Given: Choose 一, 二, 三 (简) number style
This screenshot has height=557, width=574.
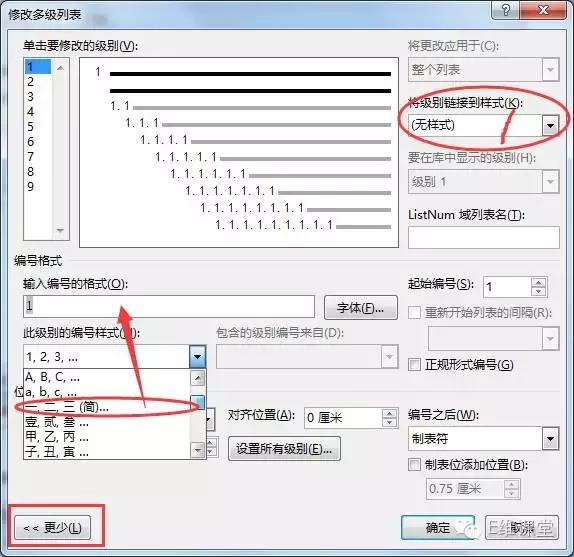Looking at the screenshot, I should point(107,407).
